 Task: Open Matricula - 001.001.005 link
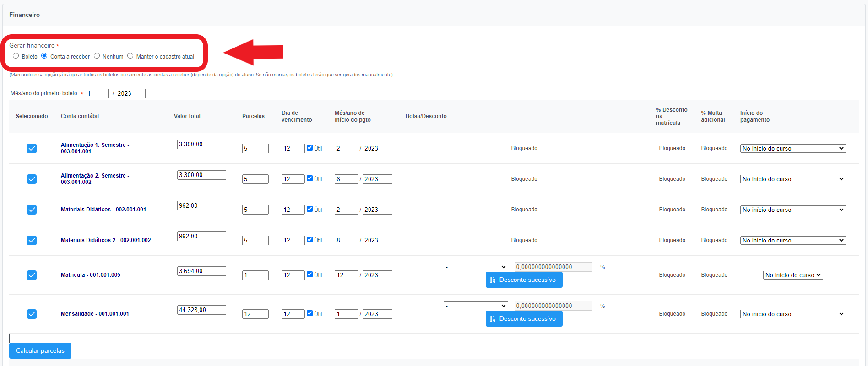(x=91, y=275)
